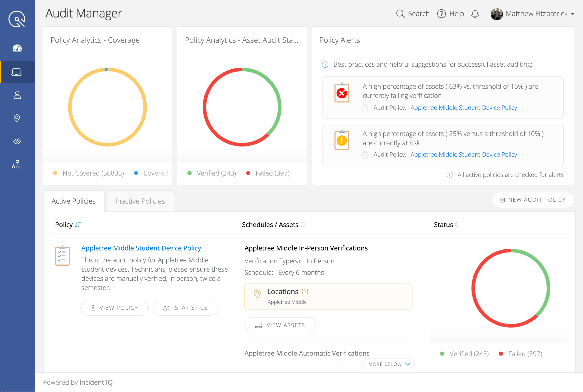The height and width of the screenshot is (392, 583).
Task: Open the Help question mark icon
Action: pyautogui.click(x=441, y=14)
